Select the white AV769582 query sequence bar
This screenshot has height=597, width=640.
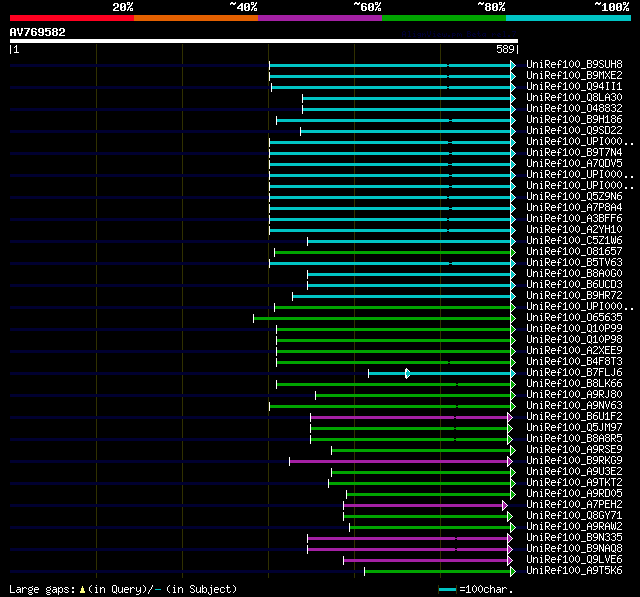pos(264,41)
